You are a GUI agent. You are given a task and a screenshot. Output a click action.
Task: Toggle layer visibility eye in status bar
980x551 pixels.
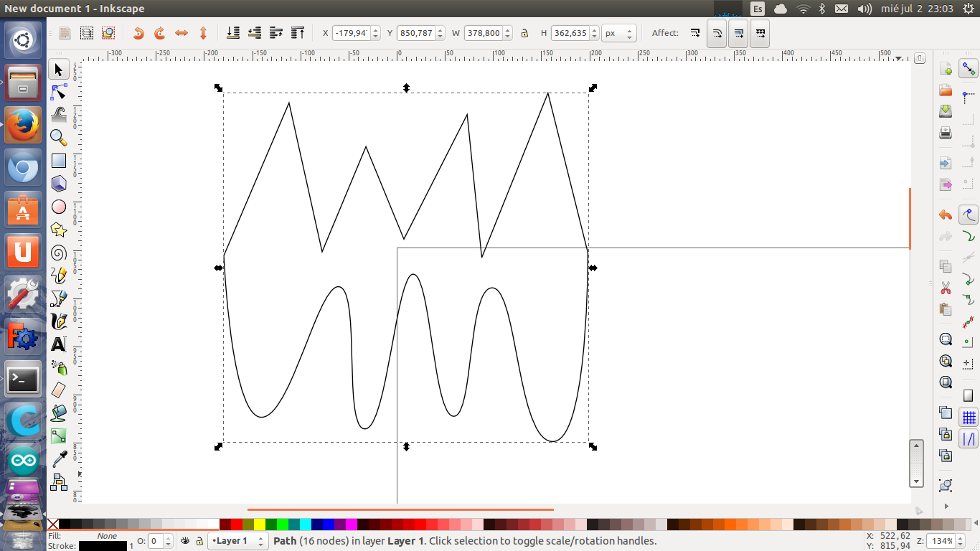pyautogui.click(x=186, y=541)
